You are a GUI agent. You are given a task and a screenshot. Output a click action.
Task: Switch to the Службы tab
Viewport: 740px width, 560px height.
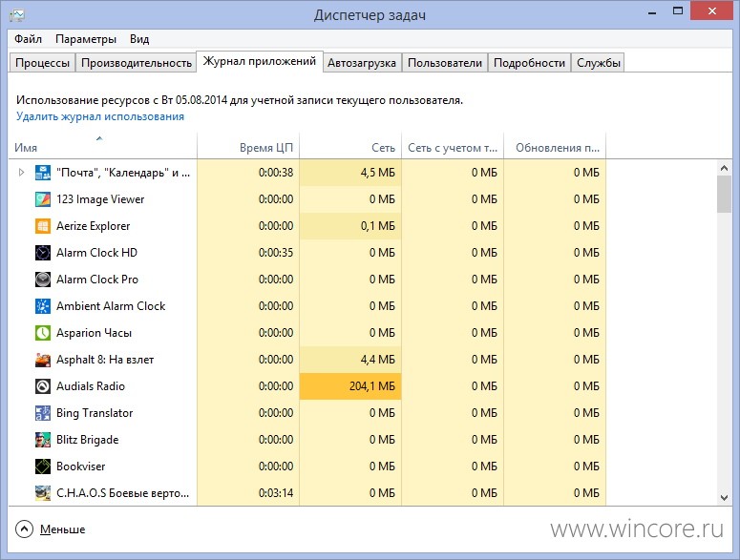[x=599, y=63]
